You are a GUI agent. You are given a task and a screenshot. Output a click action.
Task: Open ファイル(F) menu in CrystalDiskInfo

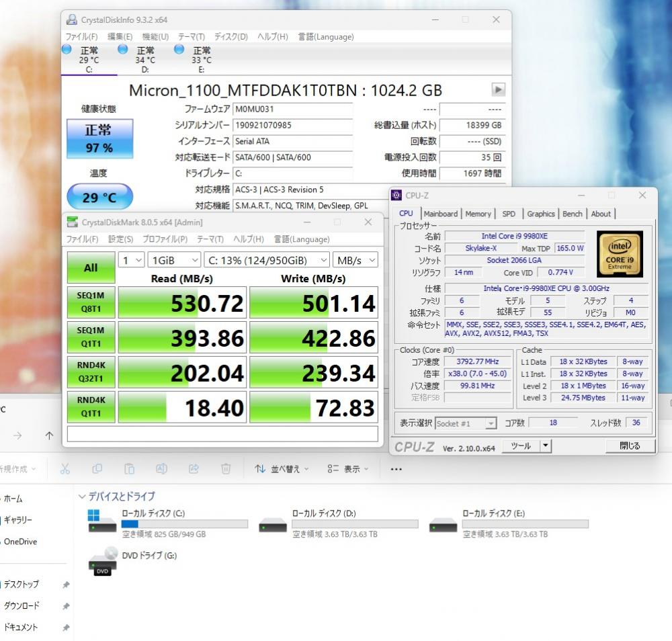click(x=81, y=36)
